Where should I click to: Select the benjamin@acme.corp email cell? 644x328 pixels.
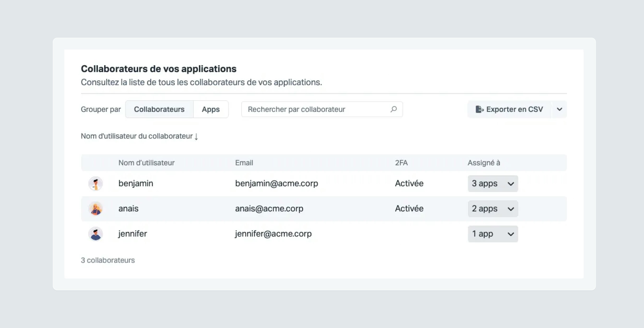(x=277, y=183)
